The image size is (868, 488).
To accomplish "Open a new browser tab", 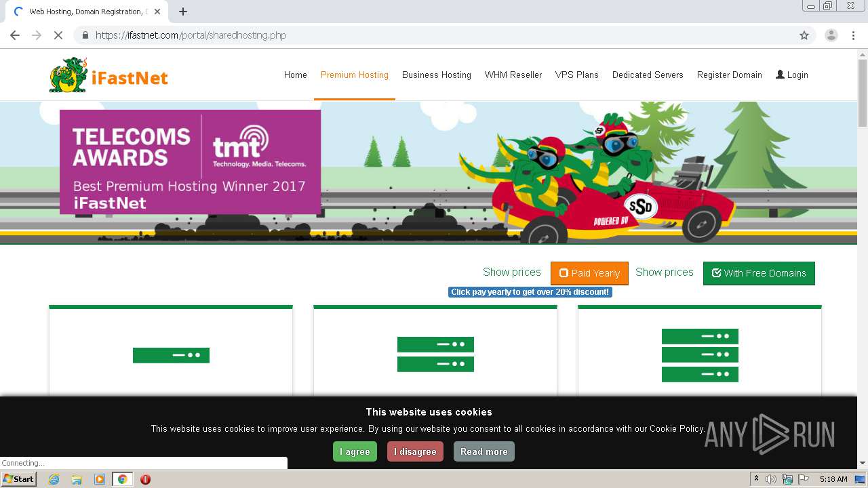I will pos(182,12).
